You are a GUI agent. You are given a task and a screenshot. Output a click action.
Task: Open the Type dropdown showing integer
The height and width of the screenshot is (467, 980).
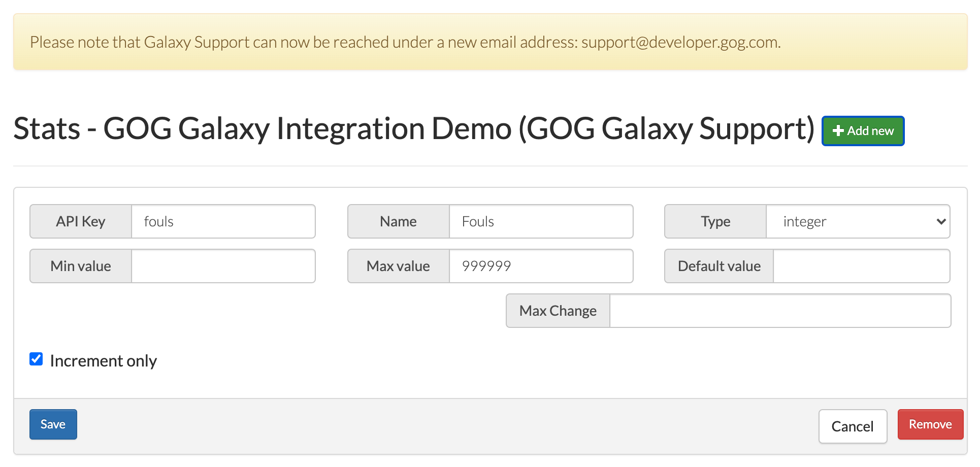(x=857, y=221)
